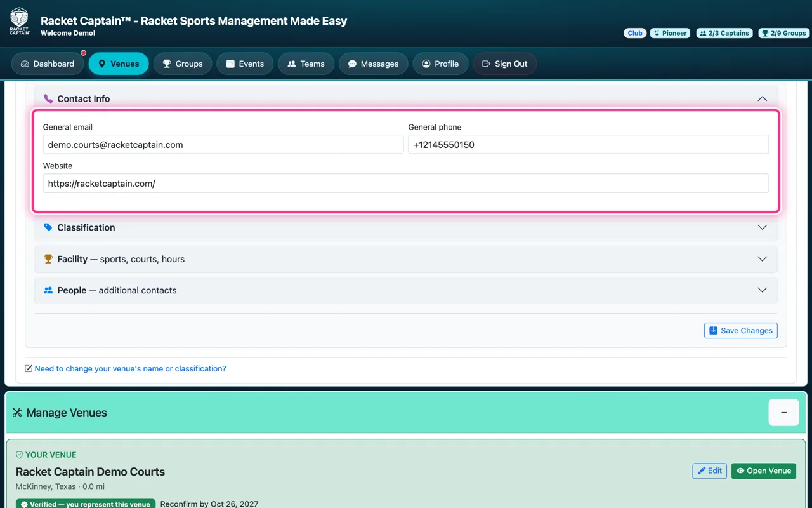Image resolution: width=812 pixels, height=508 pixels.
Task: Click the Contact Info phone icon
Action: (48, 98)
